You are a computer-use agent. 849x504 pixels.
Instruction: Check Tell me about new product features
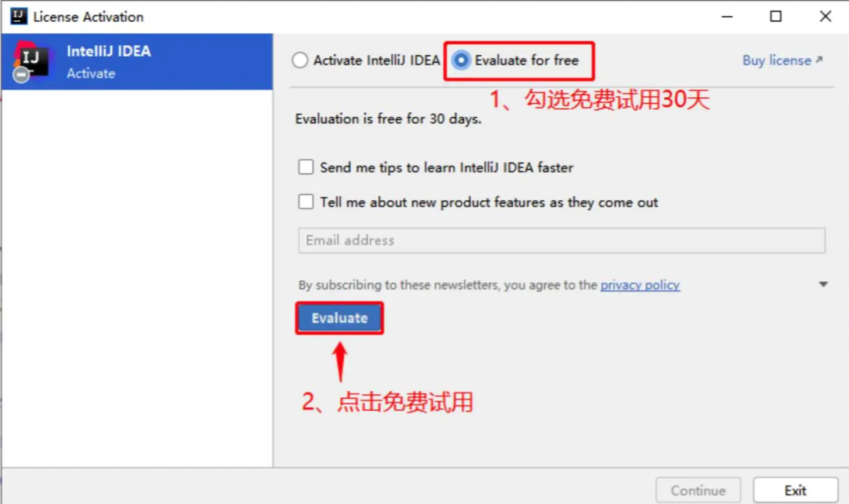(306, 202)
